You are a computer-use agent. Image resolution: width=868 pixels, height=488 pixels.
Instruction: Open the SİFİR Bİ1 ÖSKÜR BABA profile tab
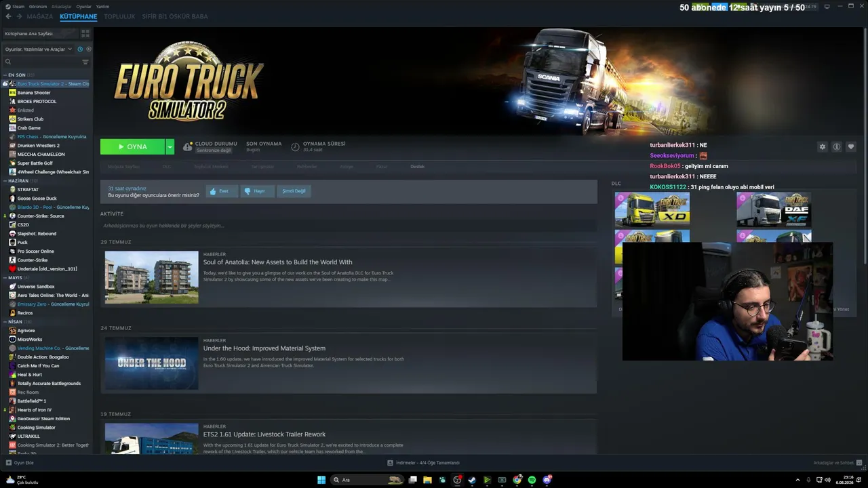pos(175,16)
